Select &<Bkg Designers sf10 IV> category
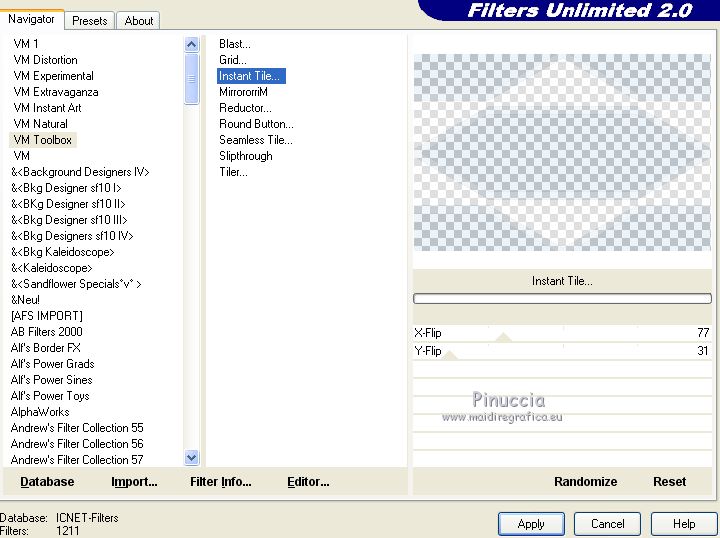 tap(72, 236)
